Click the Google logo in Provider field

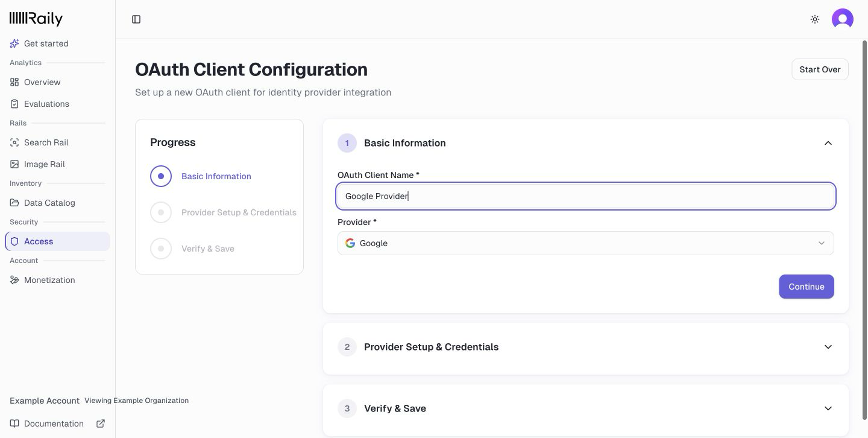tap(350, 243)
